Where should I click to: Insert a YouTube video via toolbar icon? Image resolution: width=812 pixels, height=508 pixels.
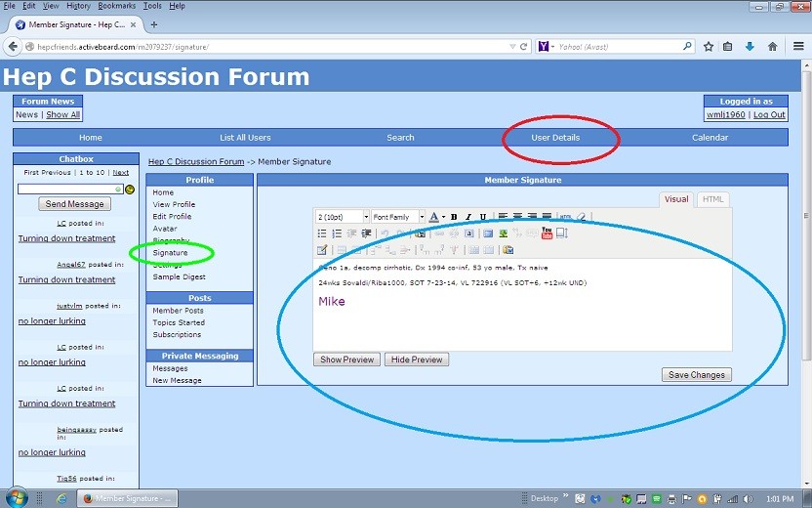[547, 233]
